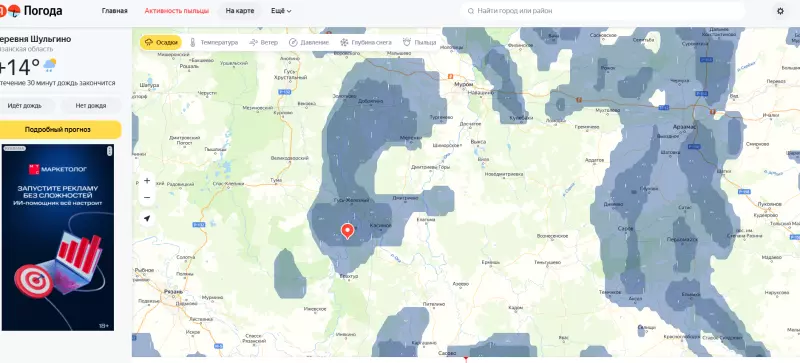Screen dimensions: 800x363
Task: Switch map layer to Ветер
Action: 263,42
